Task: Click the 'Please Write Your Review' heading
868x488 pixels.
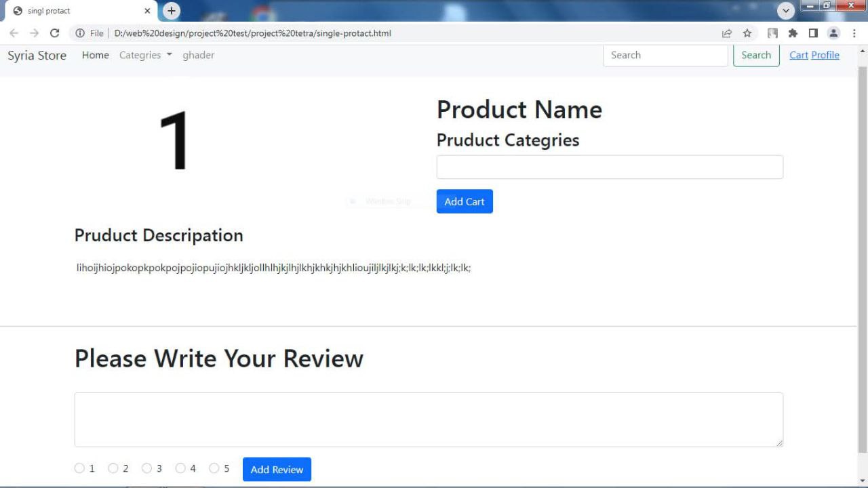Action: click(219, 358)
